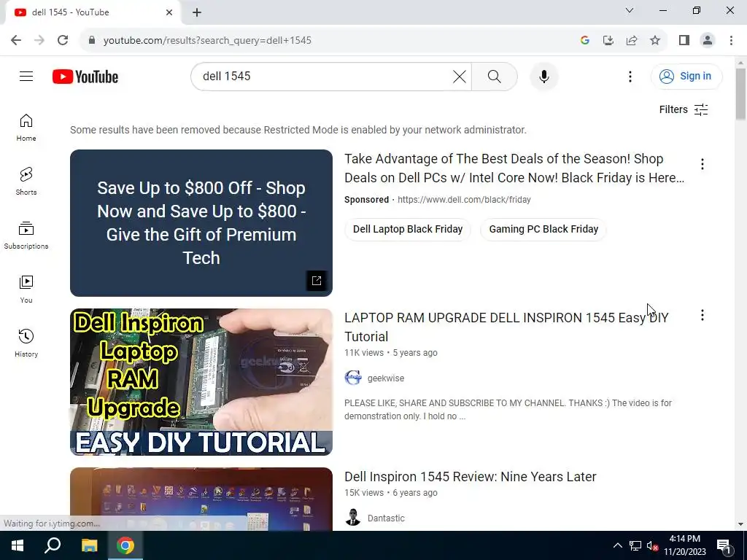Open Chrome's three-dot menu

point(731,41)
